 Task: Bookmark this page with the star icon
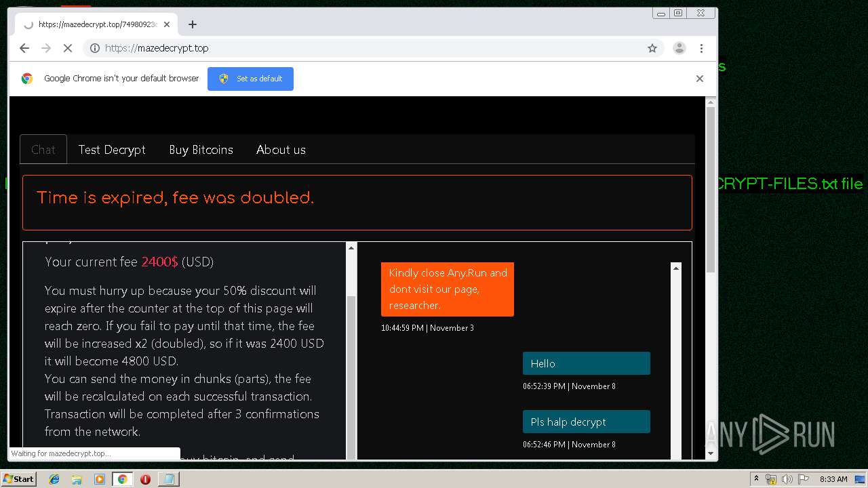[652, 48]
